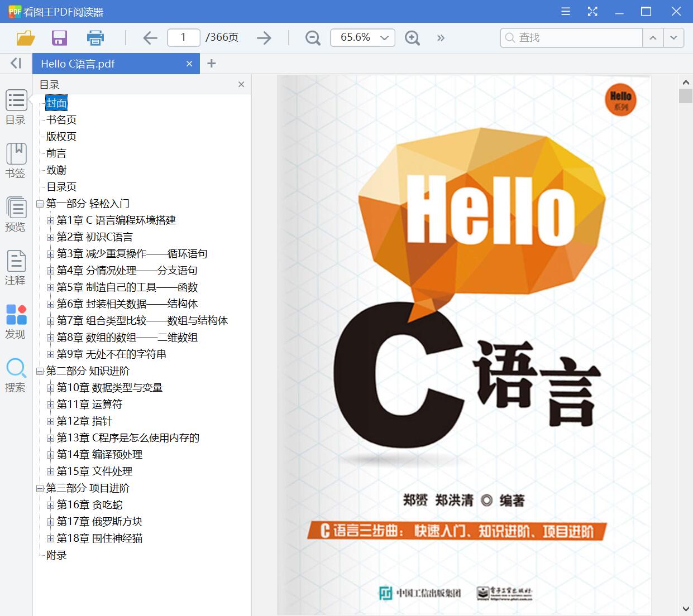Collapse 第一部分 轻松入门 in the outline

coord(40,204)
